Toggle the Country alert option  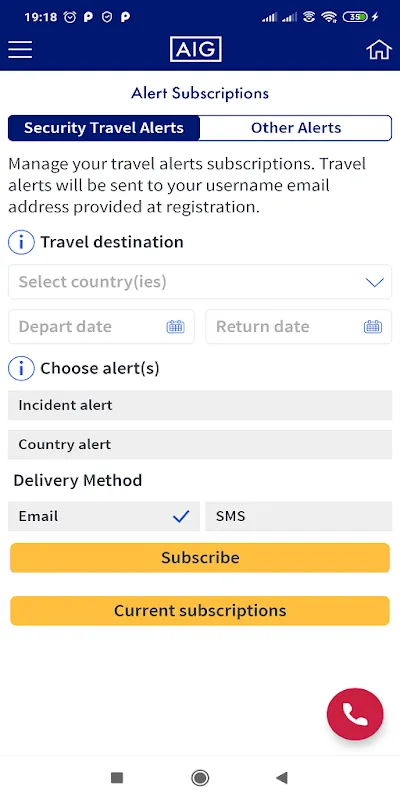pyautogui.click(x=200, y=444)
